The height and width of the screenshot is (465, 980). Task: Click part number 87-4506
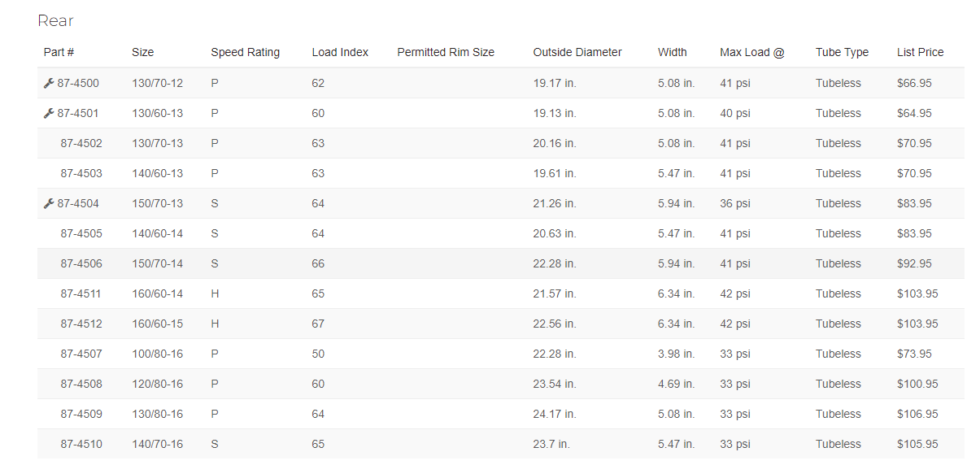pyautogui.click(x=81, y=264)
